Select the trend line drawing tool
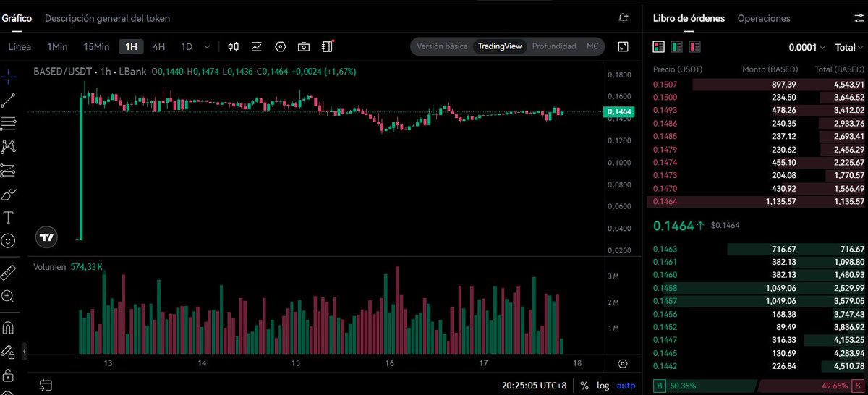The height and width of the screenshot is (395, 868). coord(9,100)
